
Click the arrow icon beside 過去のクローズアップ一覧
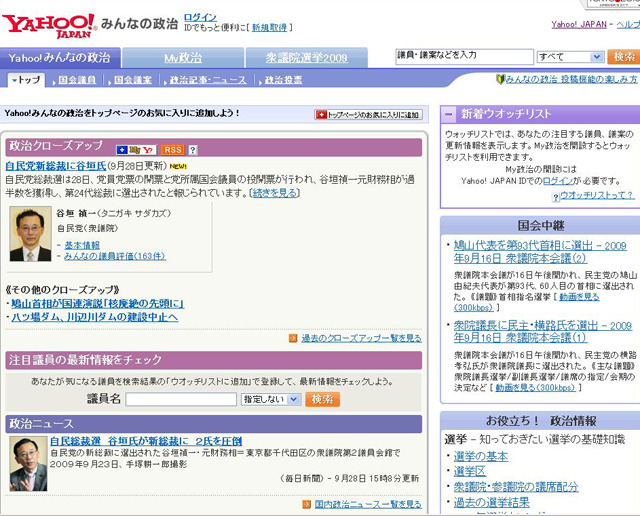[293, 338]
